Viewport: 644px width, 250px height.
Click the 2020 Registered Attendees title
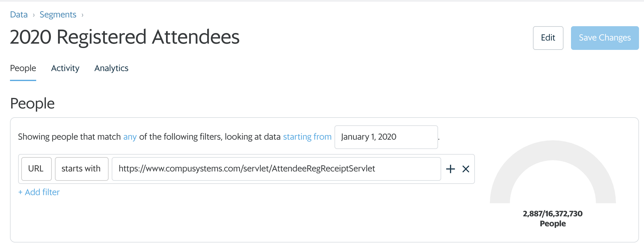125,37
